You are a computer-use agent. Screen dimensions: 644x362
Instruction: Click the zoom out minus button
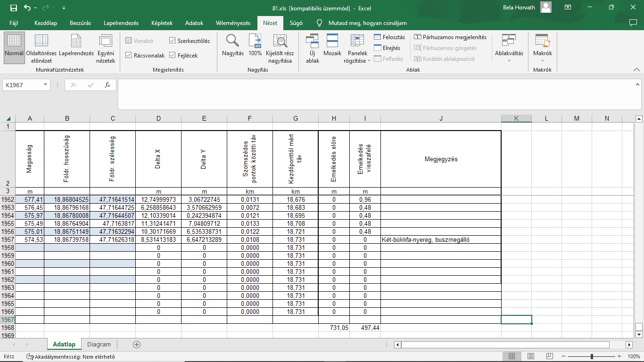pyautogui.click(x=564, y=356)
